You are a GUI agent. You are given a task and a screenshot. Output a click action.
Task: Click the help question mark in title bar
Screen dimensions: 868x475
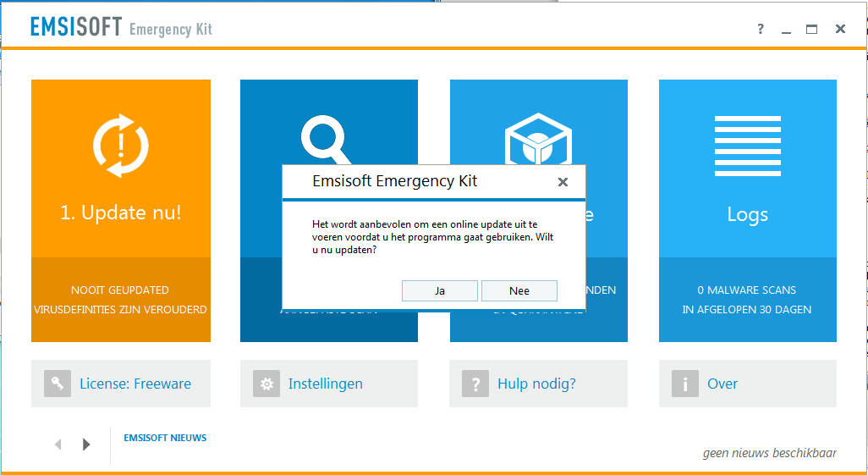click(761, 29)
